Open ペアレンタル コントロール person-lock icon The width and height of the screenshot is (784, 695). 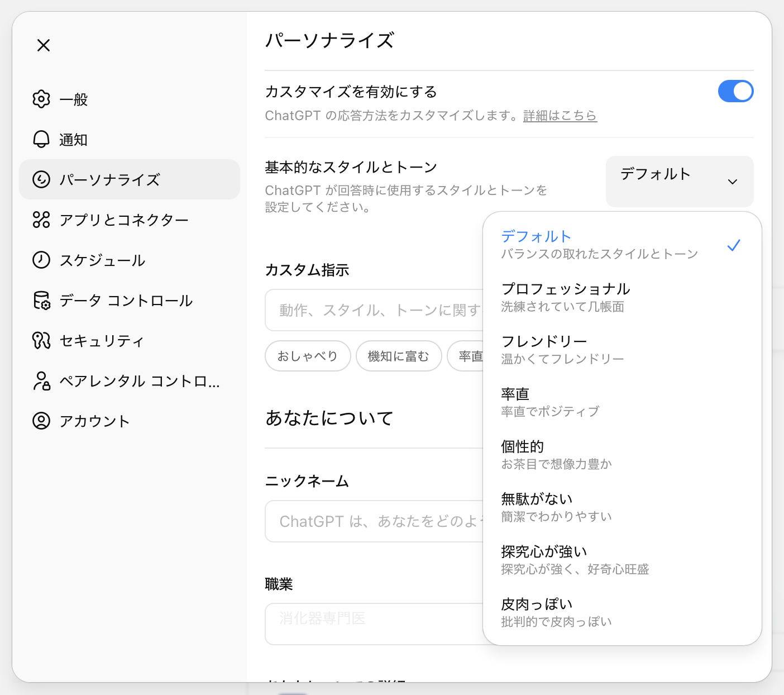[x=41, y=381]
